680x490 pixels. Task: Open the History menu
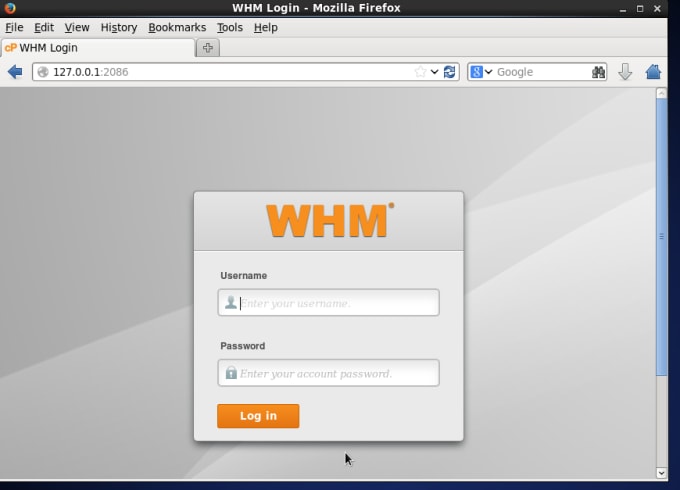119,27
